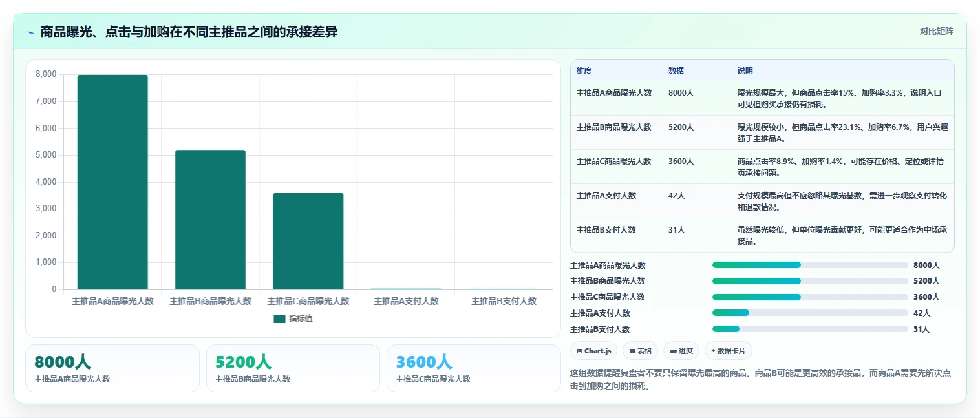Select the 表格 tag chip
This screenshot has height=418, width=980.
click(640, 351)
